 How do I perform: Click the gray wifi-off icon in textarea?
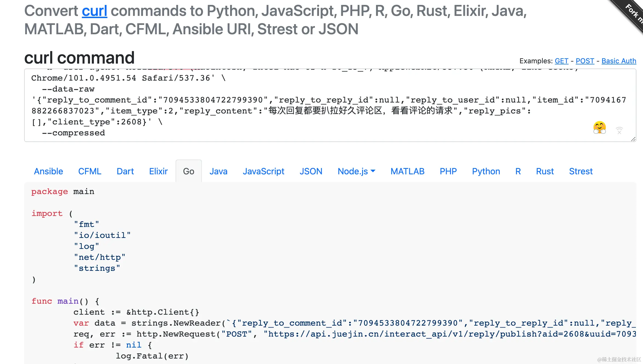click(x=619, y=130)
